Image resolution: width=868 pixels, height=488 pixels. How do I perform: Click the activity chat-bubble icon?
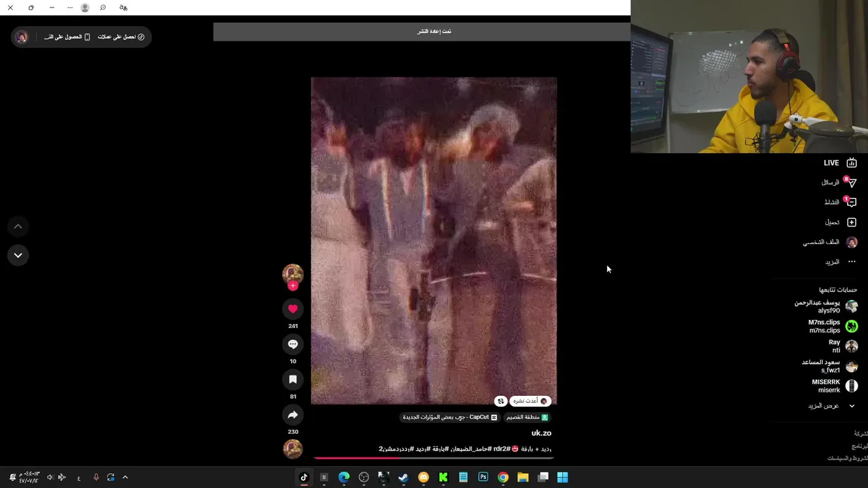[852, 202]
